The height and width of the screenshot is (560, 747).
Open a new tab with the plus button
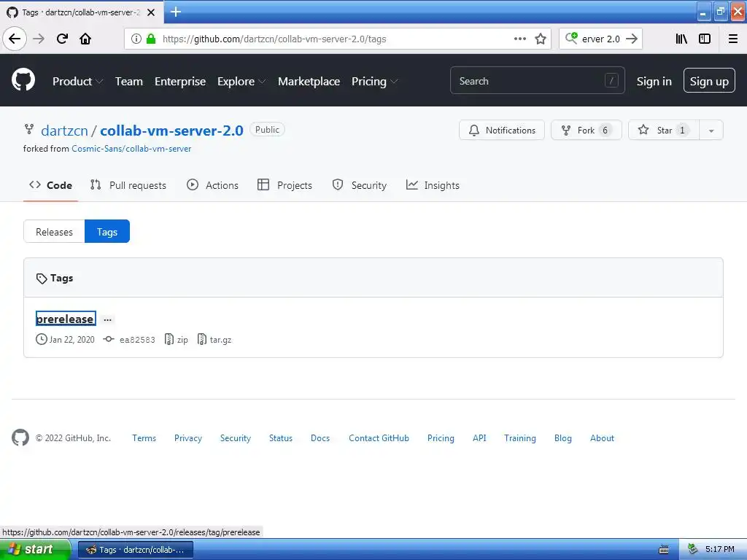point(176,12)
